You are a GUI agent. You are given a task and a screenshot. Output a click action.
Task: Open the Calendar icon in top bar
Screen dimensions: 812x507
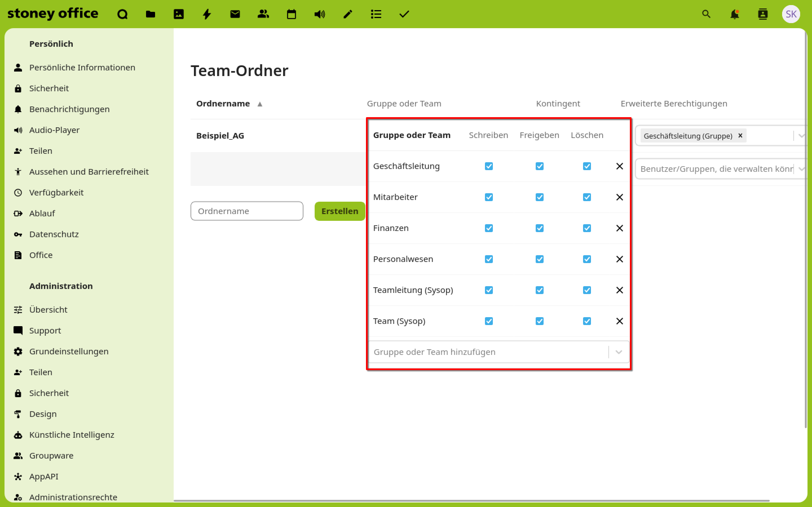(x=291, y=14)
